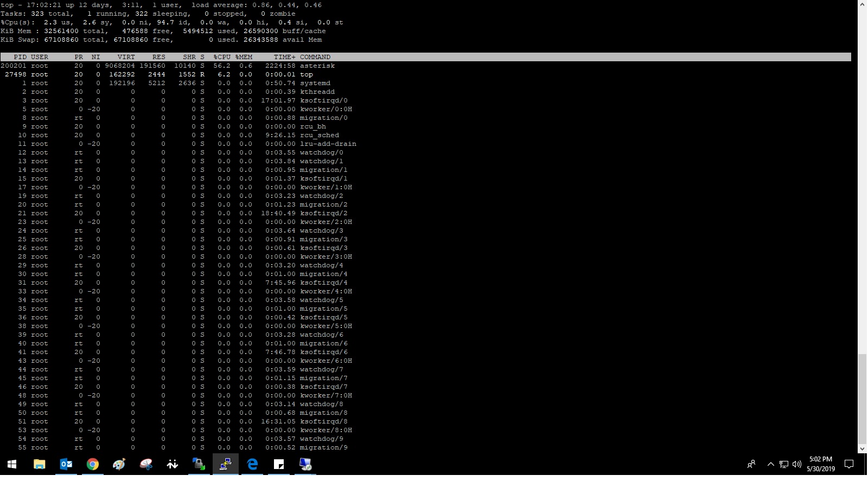Open the Snipping Tool from the taskbar

point(146,464)
